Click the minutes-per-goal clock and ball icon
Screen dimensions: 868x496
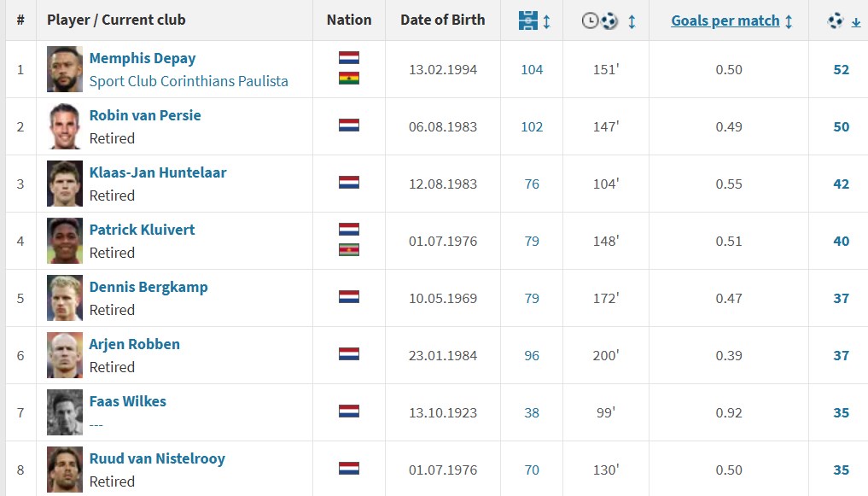(x=600, y=21)
